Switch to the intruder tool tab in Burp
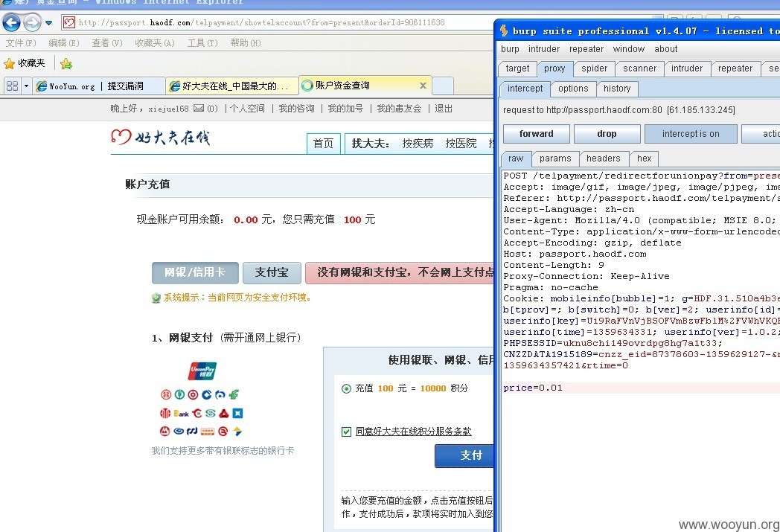Viewport: 780px width, 532px height. (687, 68)
